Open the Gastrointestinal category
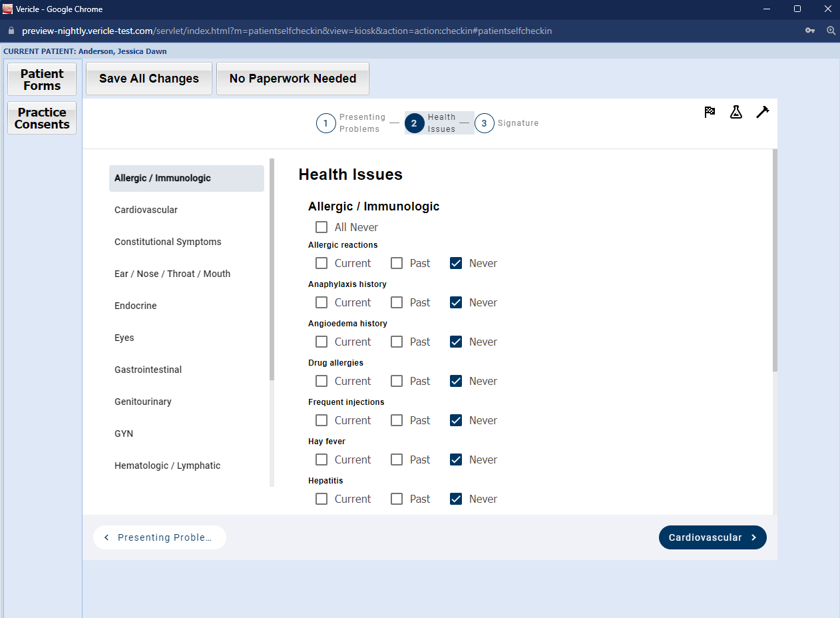This screenshot has height=618, width=840. pyautogui.click(x=148, y=370)
